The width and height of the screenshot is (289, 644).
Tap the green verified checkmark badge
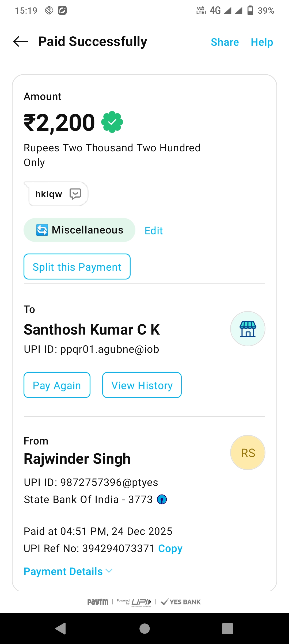point(112,122)
